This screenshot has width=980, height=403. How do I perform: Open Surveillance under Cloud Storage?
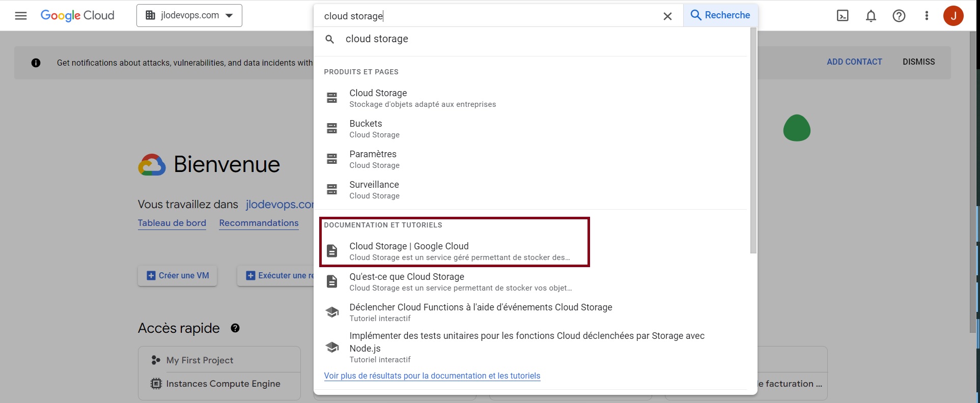(530, 190)
